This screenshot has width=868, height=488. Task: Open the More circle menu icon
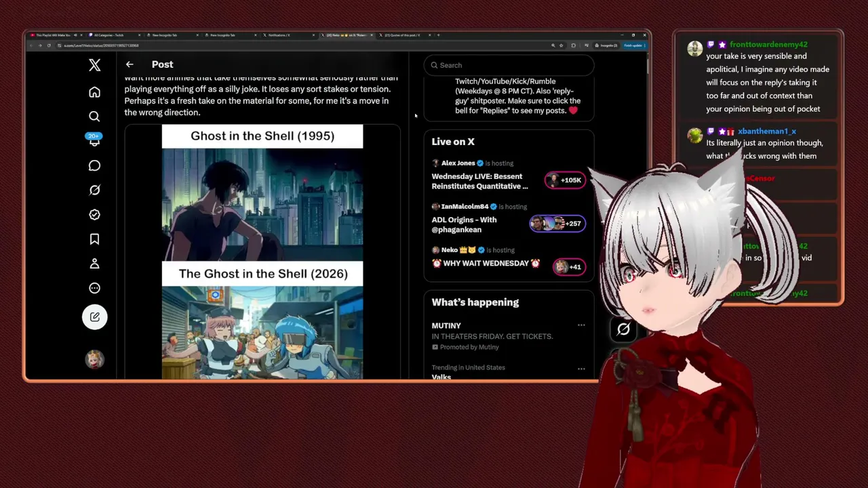(94, 288)
